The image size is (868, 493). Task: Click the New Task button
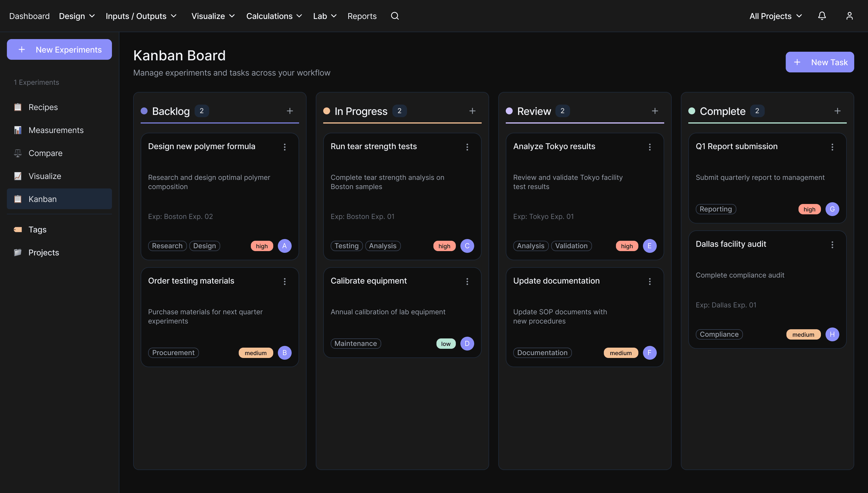819,62
